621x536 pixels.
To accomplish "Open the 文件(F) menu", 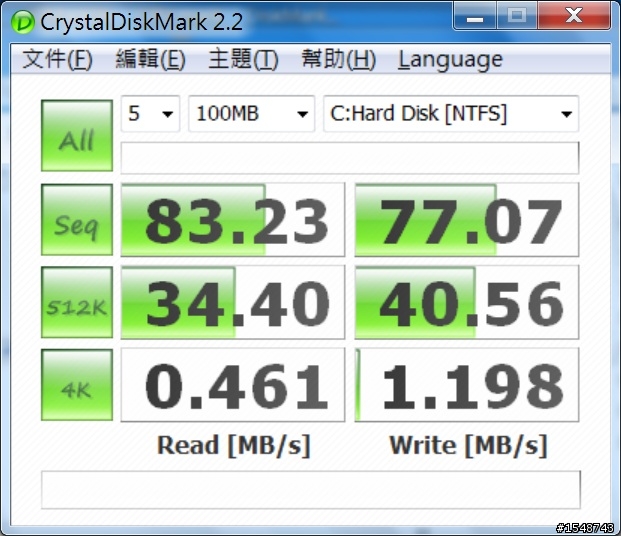I will (x=57, y=59).
